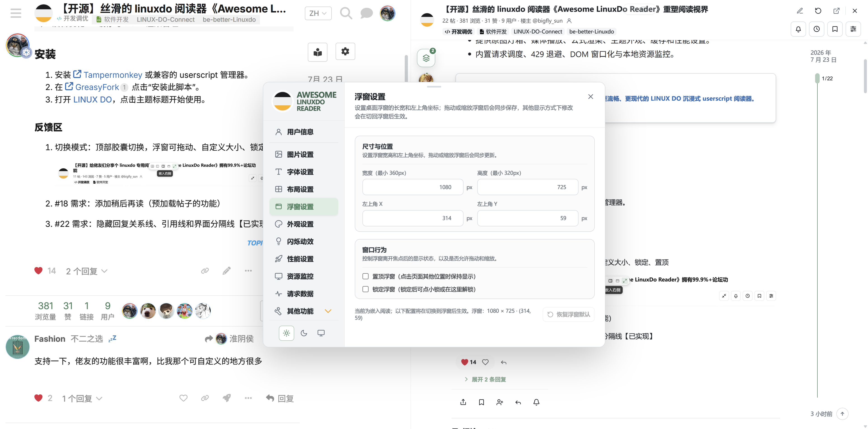
Task: Open 请求数据 settings section
Action: (303, 294)
